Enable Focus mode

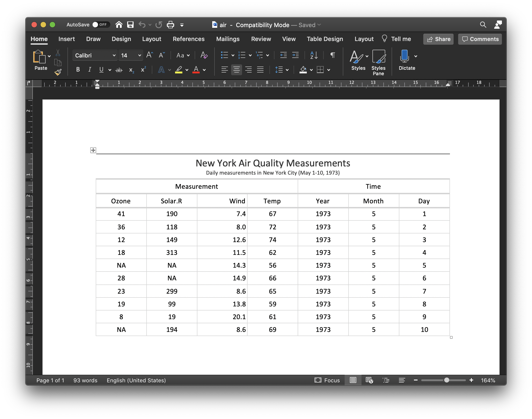(x=327, y=380)
